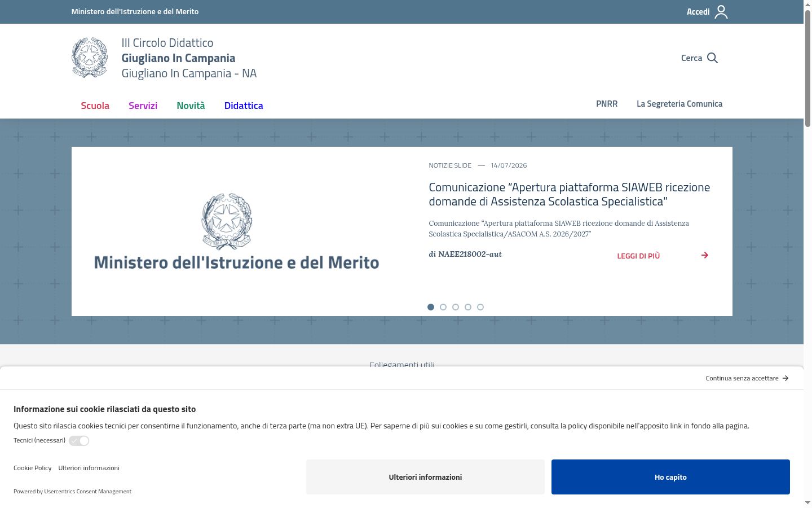Click the date 14/07/2026
The width and height of the screenshot is (812, 508).
(509, 165)
